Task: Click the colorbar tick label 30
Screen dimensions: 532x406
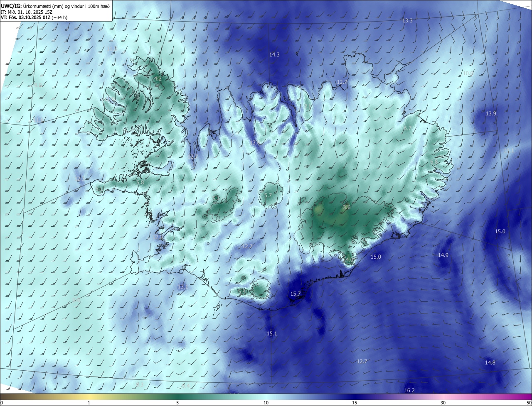Action: click(443, 403)
